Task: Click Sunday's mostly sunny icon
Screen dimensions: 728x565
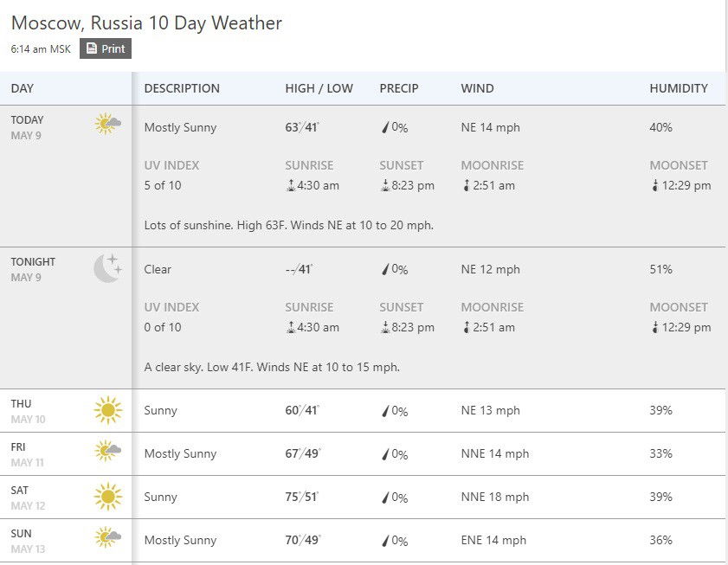Action: (x=107, y=538)
